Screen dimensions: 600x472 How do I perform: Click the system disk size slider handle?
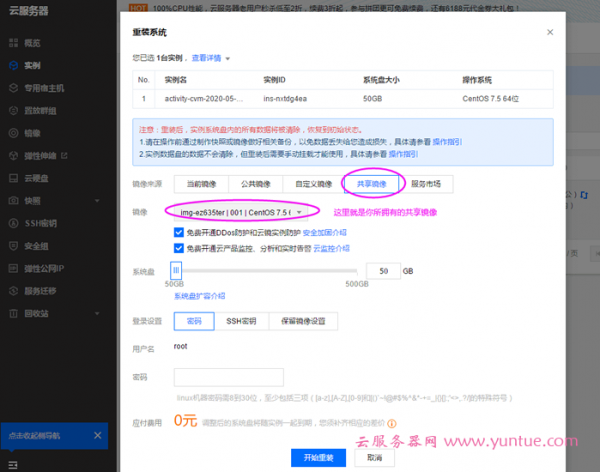click(x=176, y=270)
